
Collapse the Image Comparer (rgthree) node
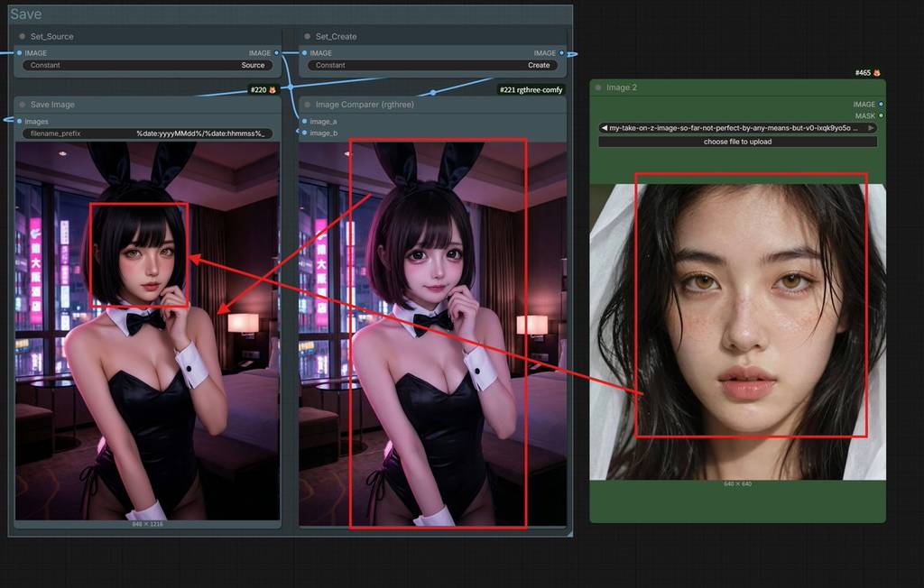point(307,105)
